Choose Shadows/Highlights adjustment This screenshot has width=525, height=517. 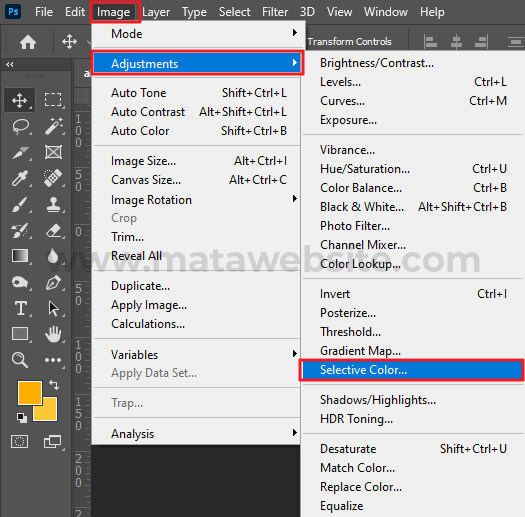click(x=413, y=400)
